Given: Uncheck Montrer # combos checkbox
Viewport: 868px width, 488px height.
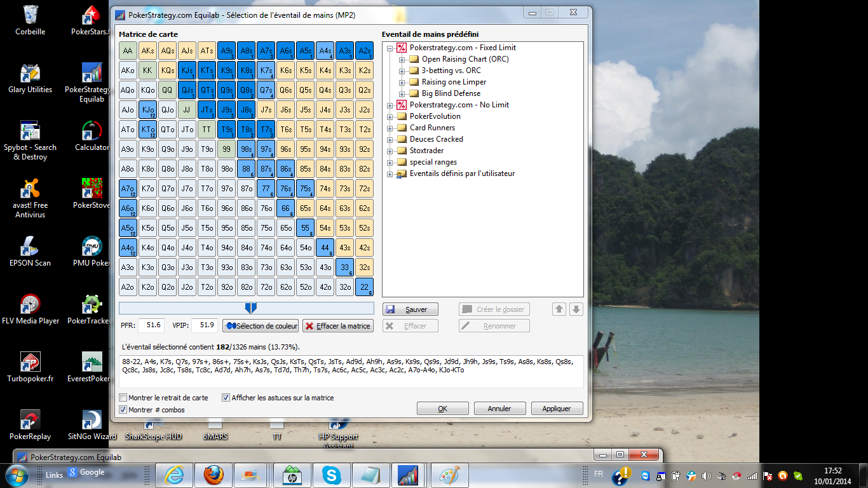Looking at the screenshot, I should pyautogui.click(x=123, y=410).
